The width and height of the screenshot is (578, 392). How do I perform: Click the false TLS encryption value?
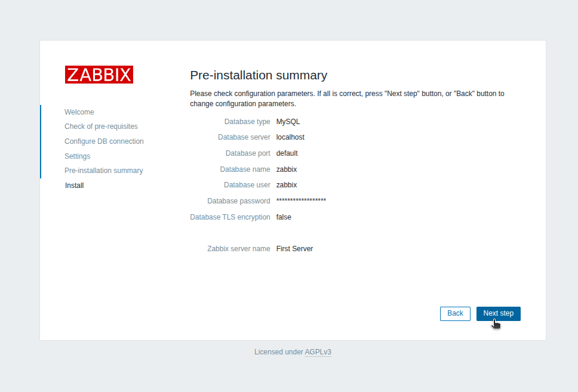(x=284, y=217)
